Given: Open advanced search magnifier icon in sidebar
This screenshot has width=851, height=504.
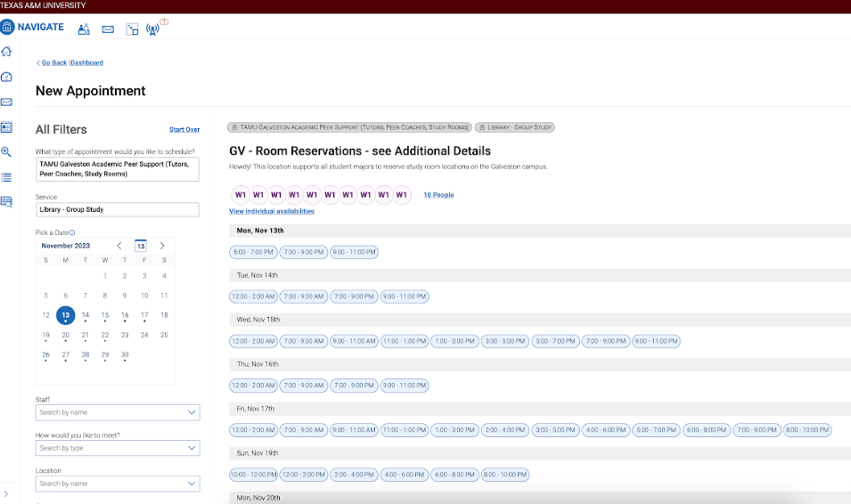Looking at the screenshot, I should pos(6,152).
